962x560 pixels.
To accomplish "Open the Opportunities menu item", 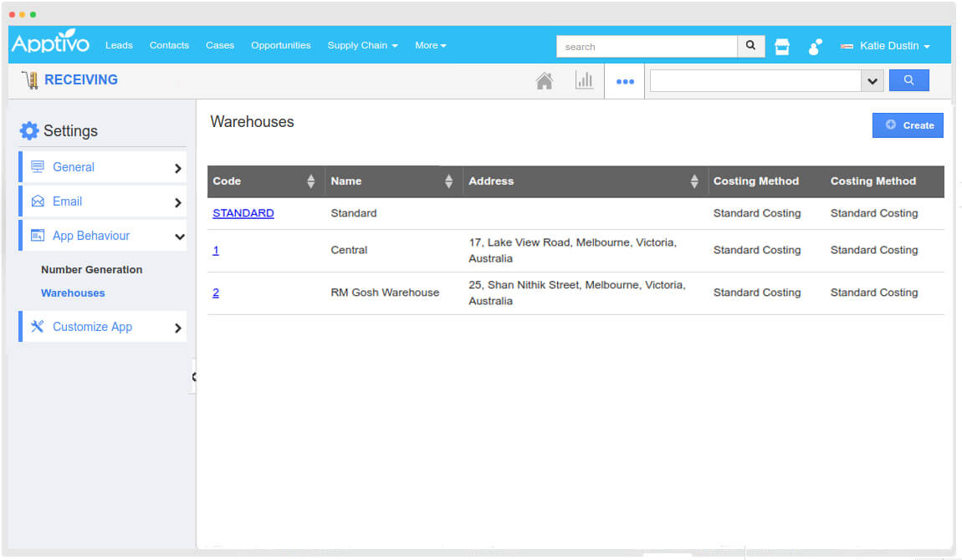I will (x=280, y=45).
